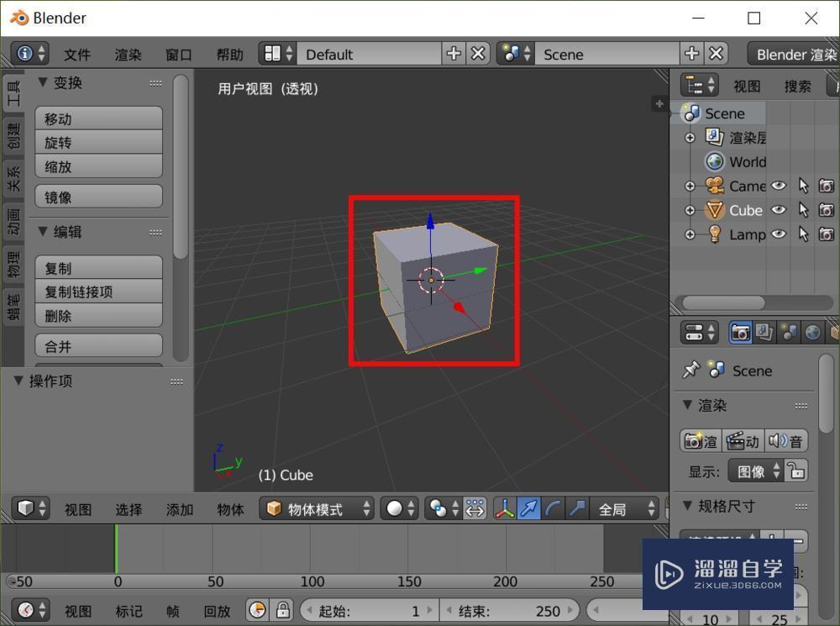Add a new scene with plus button
Screen dimensions: 840x626
[x=691, y=54]
